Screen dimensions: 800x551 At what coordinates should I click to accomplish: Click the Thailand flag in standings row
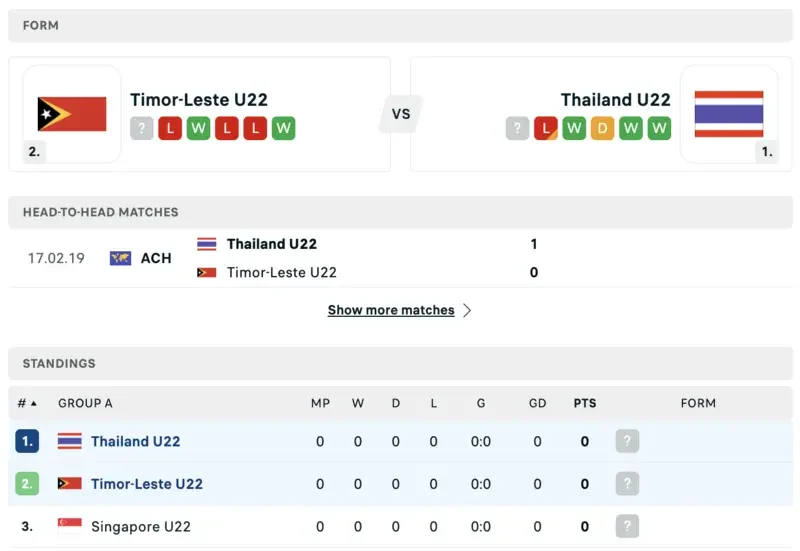click(x=70, y=441)
